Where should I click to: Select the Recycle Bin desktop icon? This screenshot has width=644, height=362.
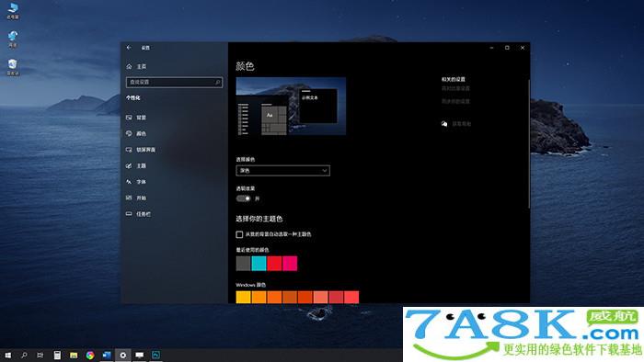[x=13, y=67]
